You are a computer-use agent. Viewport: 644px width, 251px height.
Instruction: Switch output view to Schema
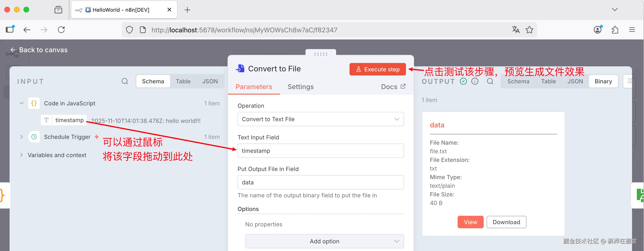tap(518, 81)
